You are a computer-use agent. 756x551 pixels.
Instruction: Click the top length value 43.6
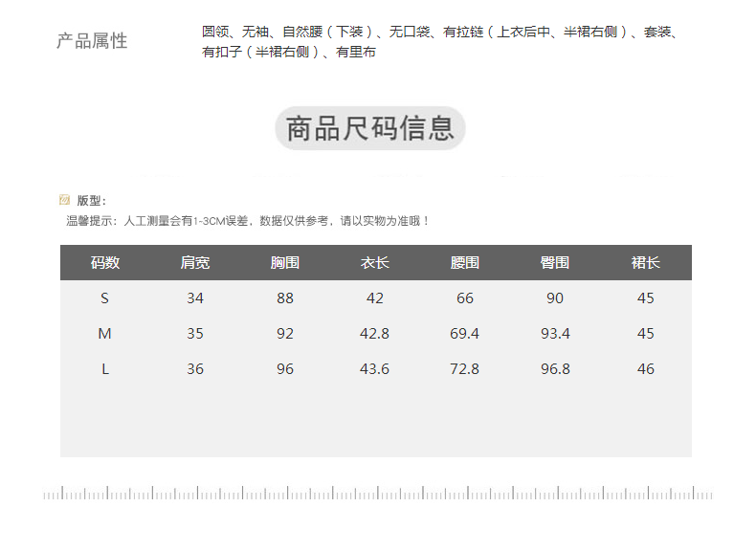click(x=374, y=369)
